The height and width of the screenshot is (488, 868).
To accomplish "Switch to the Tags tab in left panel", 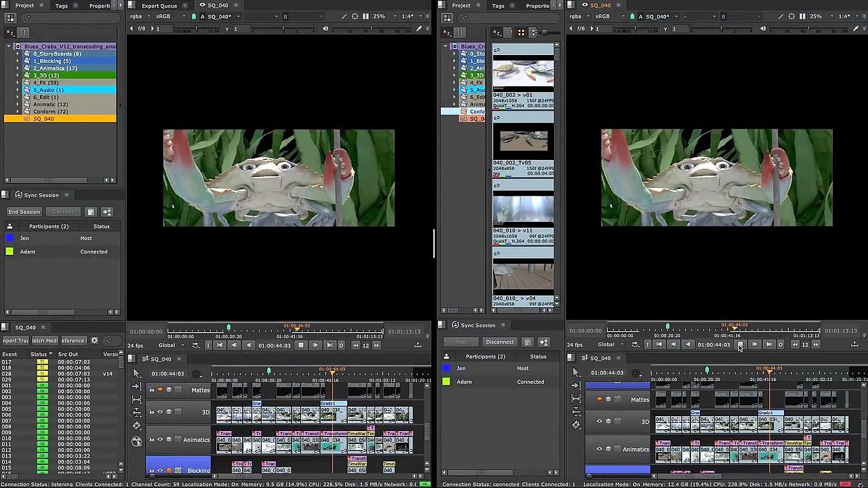I will pyautogui.click(x=62, y=5).
